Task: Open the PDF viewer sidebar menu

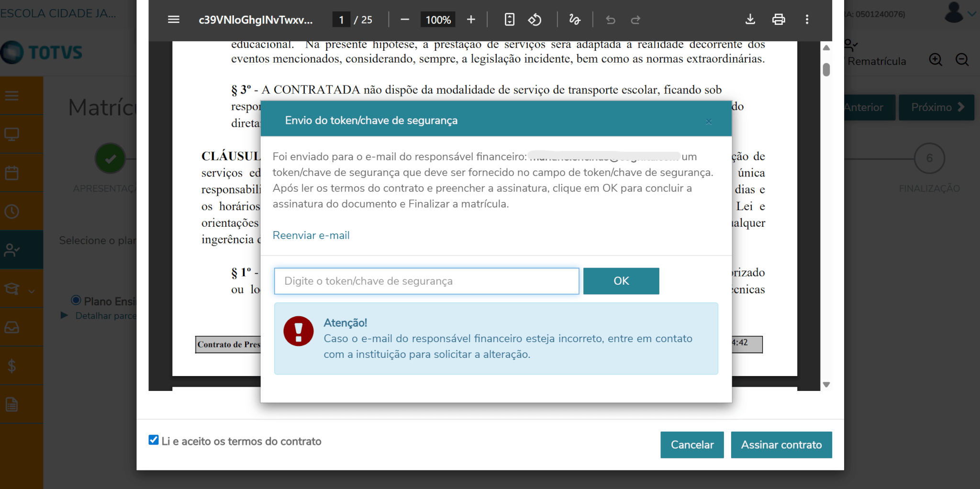Action: [174, 20]
